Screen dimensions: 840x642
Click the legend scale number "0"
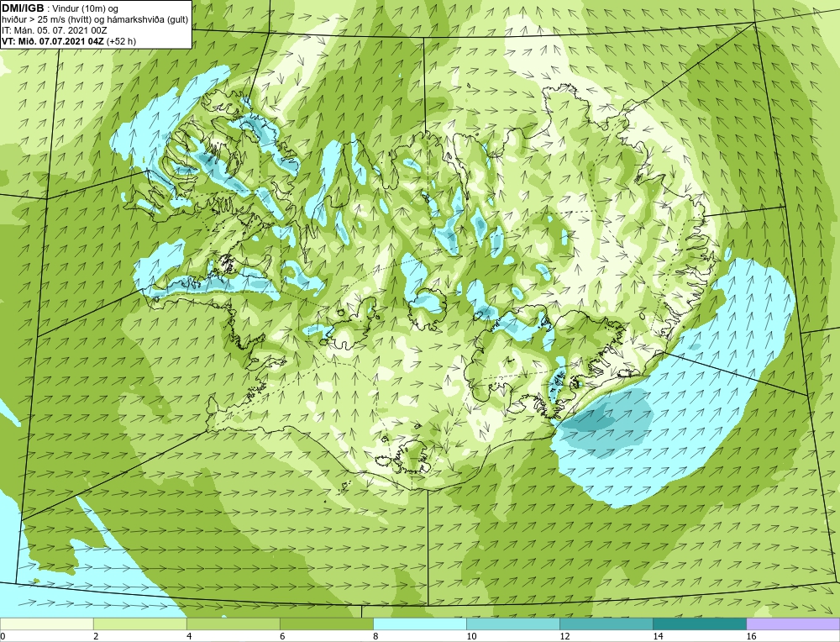tap(3, 637)
